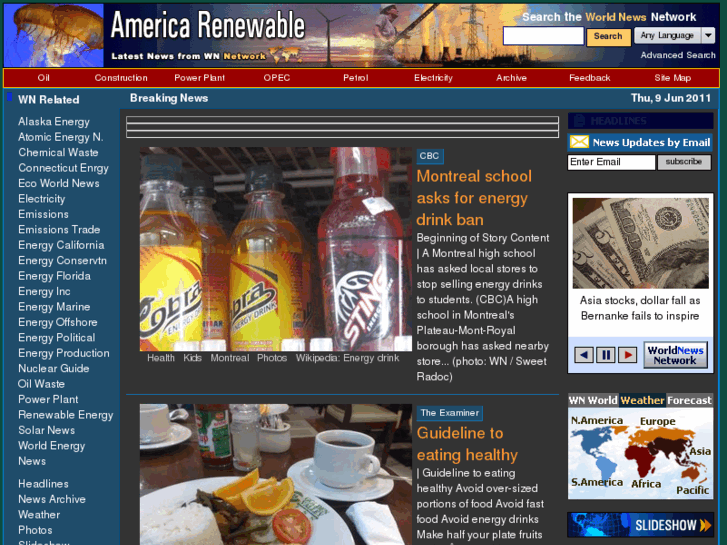Pause the news slideshow
Screen dimensions: 727x545
(x=606, y=355)
